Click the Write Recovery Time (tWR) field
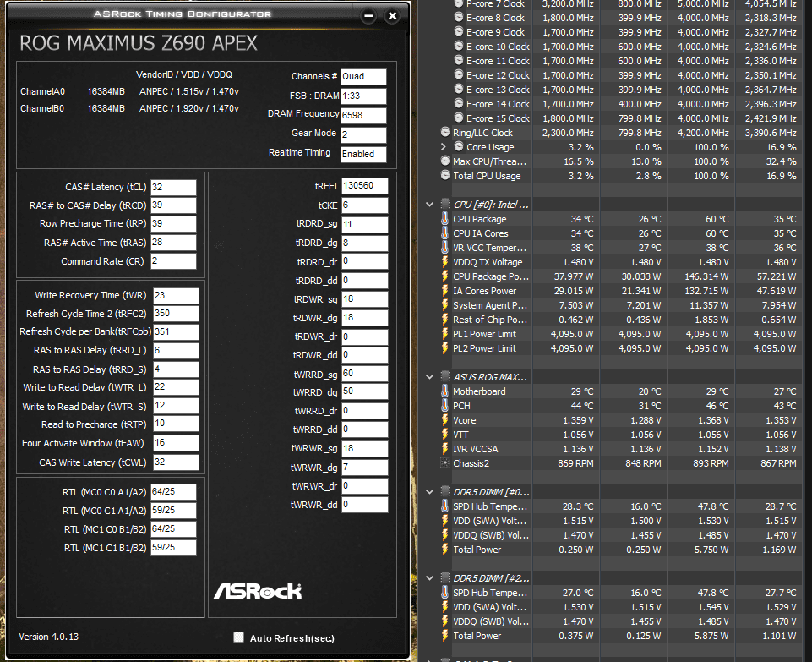 coord(176,296)
